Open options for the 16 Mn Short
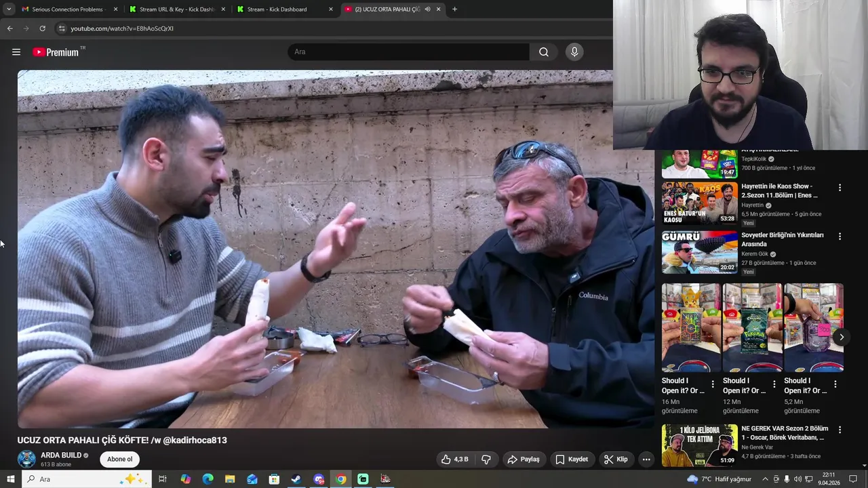 point(713,384)
